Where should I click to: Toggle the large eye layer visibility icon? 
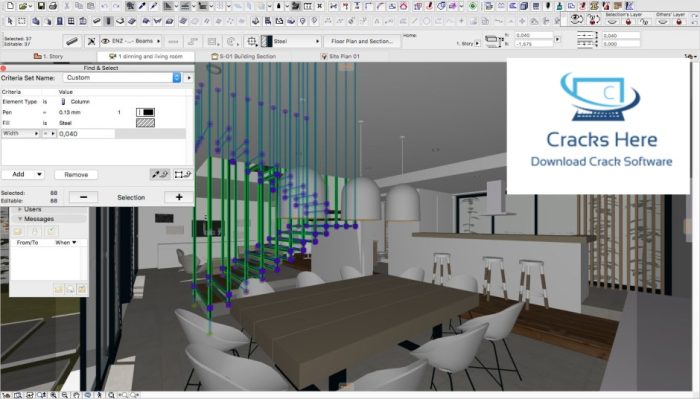(577, 19)
